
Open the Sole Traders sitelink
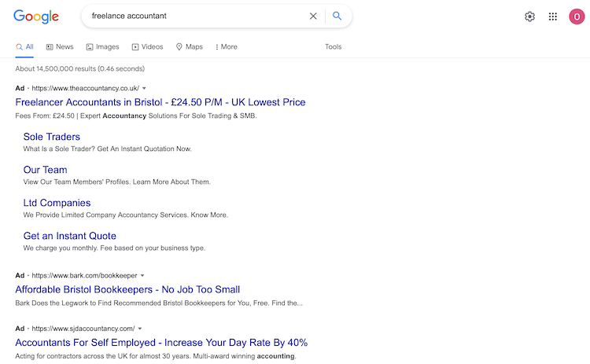coord(52,137)
